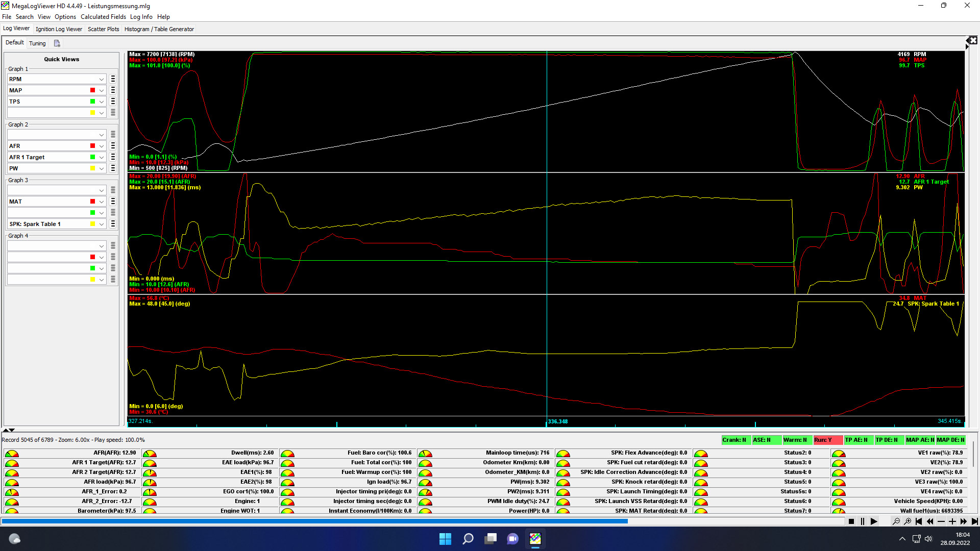Open the Calculated Fields menu
Image resolution: width=980 pixels, height=551 pixels.
(x=103, y=17)
